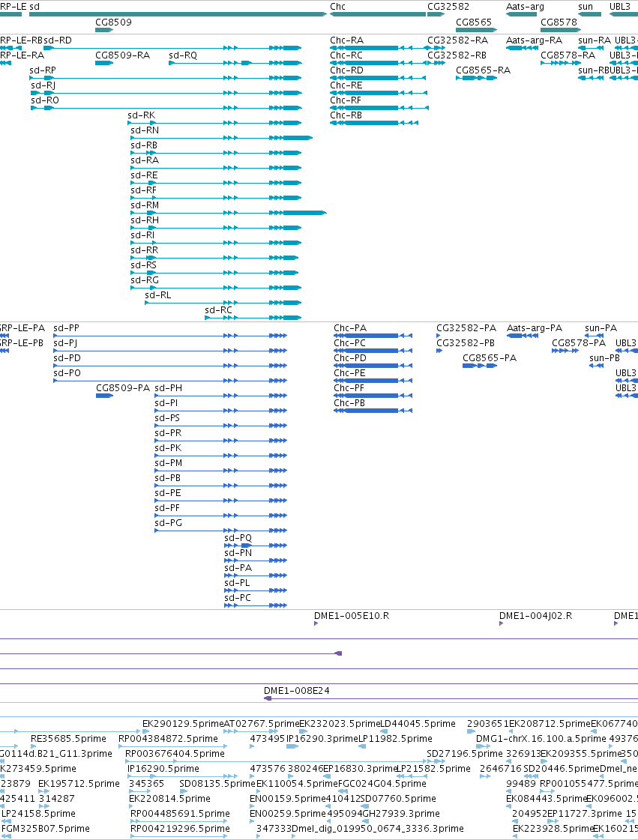
Task: Click the sd-RK transcript label
Action: point(142,115)
